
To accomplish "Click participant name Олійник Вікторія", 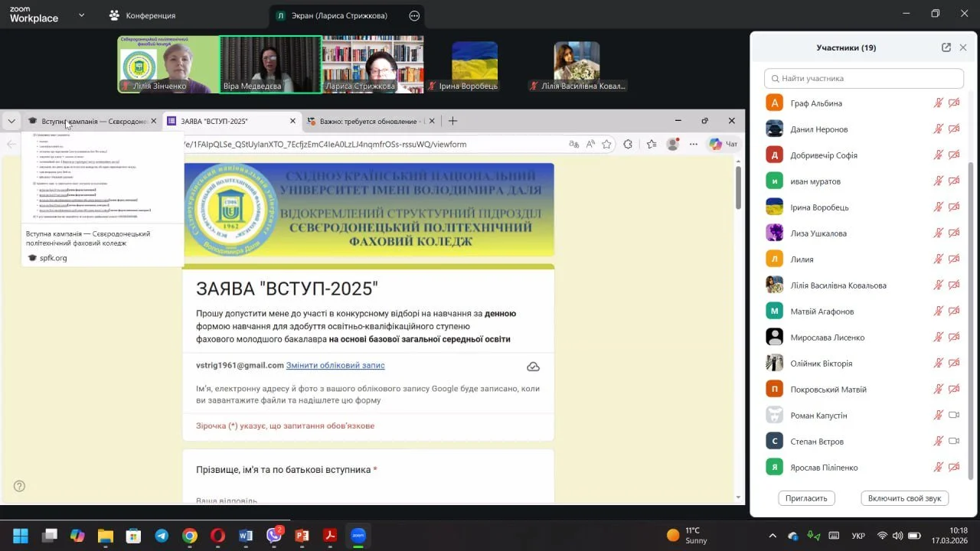I will click(822, 364).
